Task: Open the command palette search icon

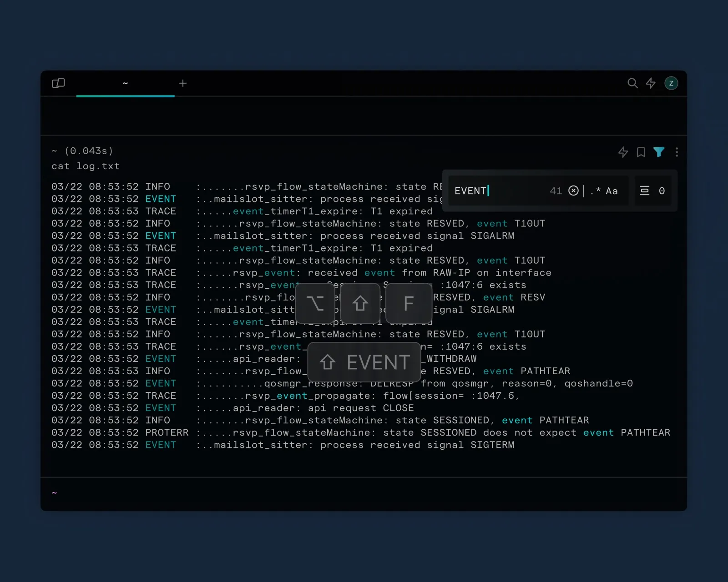Action: [x=633, y=83]
